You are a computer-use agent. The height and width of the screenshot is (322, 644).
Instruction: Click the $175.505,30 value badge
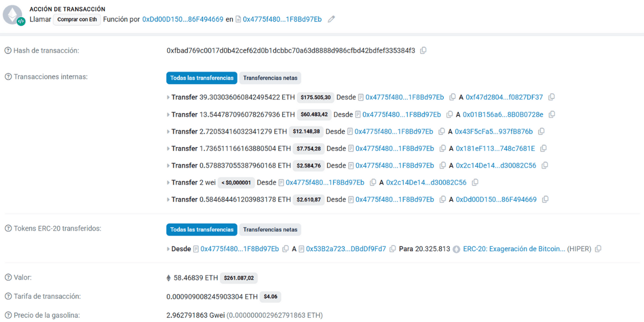coord(316,97)
